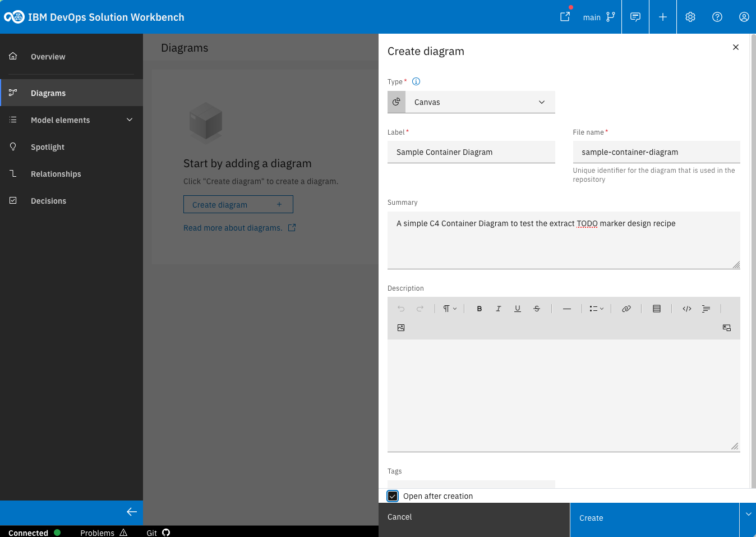Toggle the Open after creation checkbox
756x537 pixels.
(x=393, y=496)
